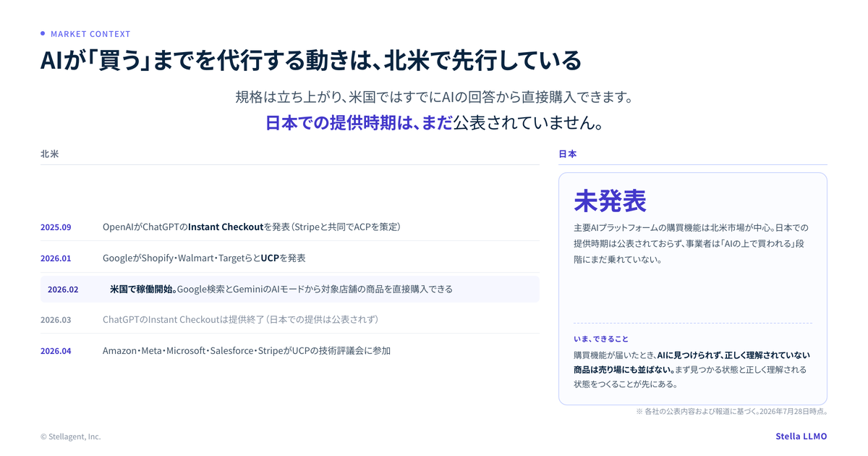Screen dimensions: 868x456
Task: Click the いま、できること subheading
Action: tap(601, 339)
